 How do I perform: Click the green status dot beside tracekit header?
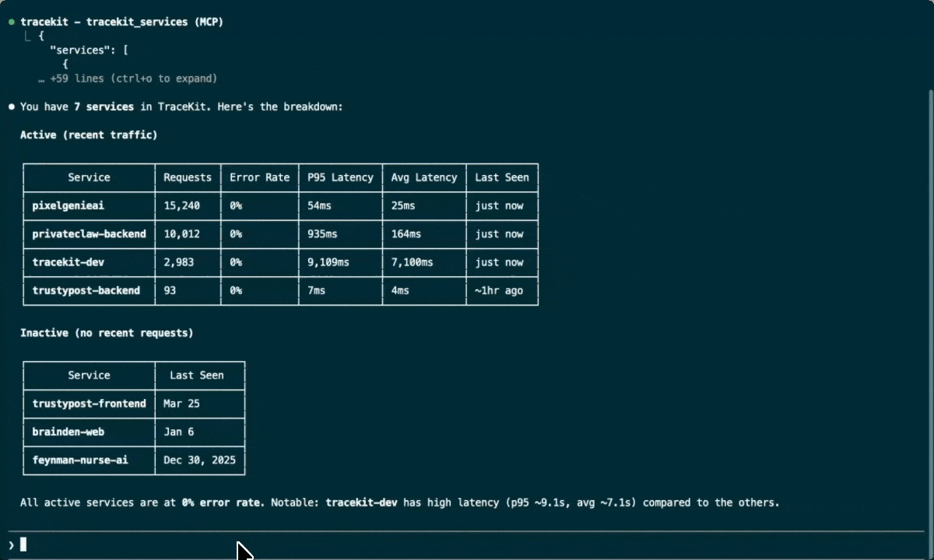(x=11, y=22)
